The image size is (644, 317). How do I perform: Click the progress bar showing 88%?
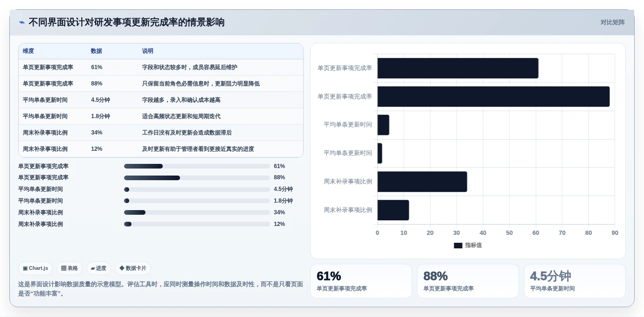tap(197, 178)
